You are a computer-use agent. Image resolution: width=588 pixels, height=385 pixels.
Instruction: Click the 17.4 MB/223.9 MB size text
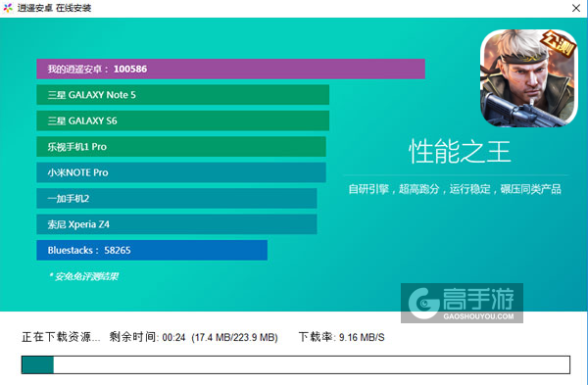(x=235, y=337)
